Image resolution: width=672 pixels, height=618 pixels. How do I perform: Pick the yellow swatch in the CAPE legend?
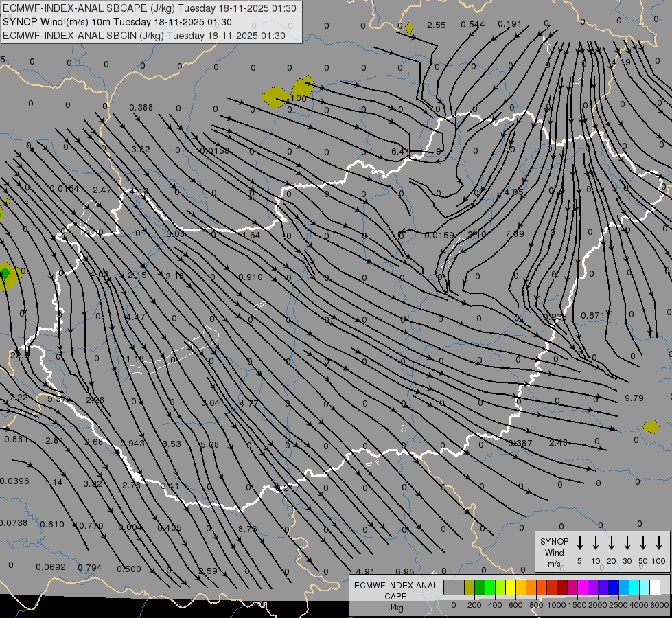click(511, 587)
